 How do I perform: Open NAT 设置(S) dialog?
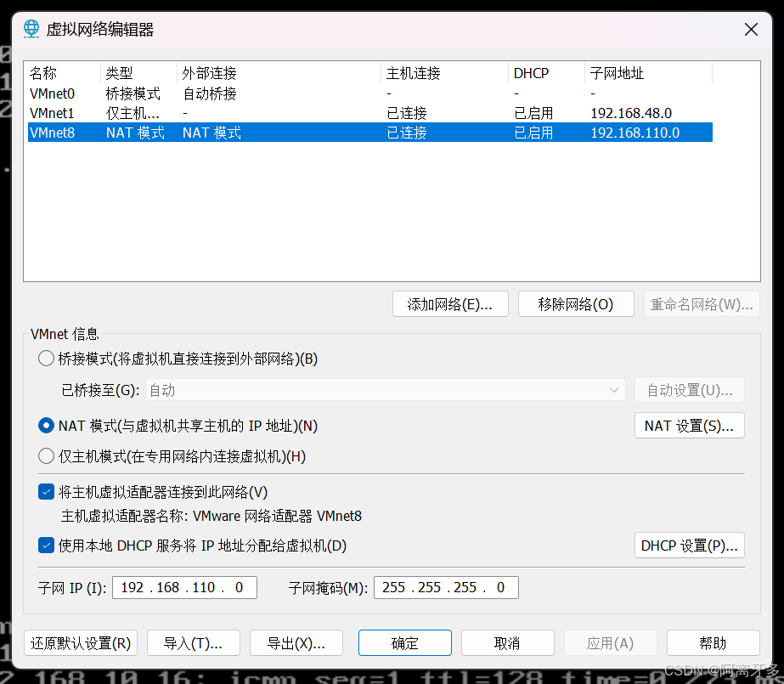[690, 426]
